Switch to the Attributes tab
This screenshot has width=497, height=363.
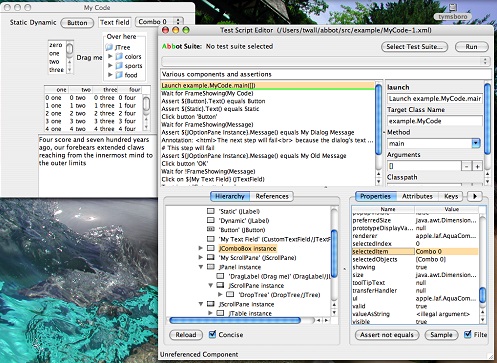(x=417, y=196)
